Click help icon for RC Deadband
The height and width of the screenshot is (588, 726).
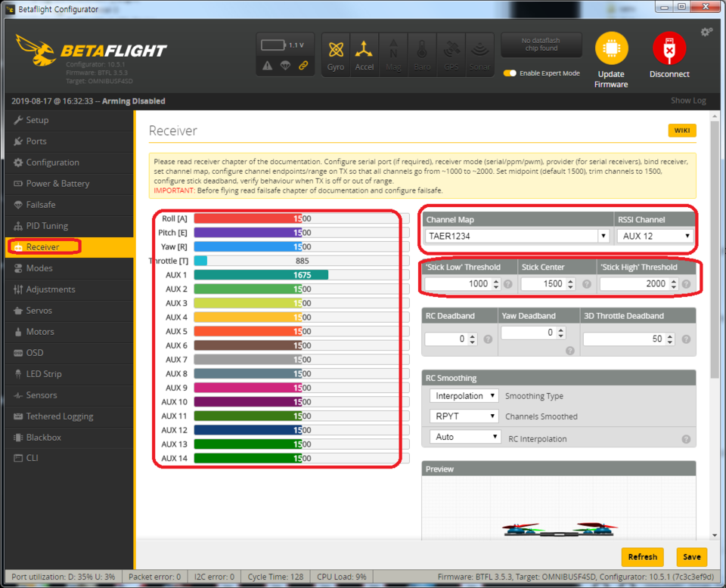pyautogui.click(x=488, y=339)
